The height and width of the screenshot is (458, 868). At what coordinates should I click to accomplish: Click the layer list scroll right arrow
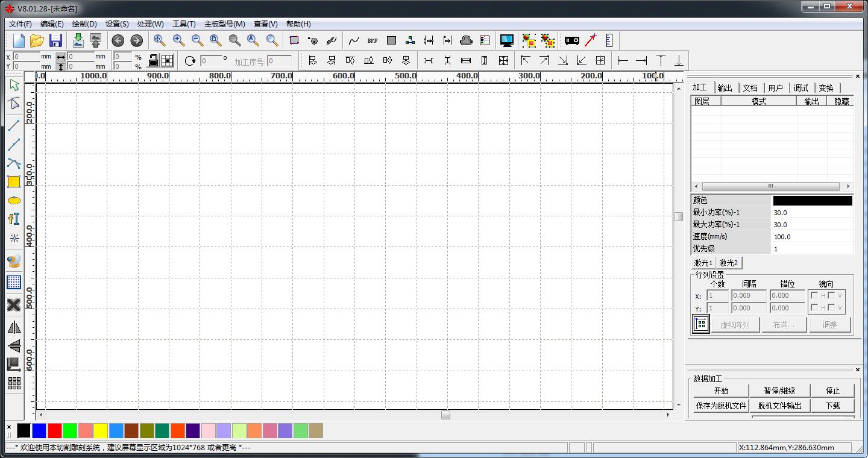coord(848,187)
